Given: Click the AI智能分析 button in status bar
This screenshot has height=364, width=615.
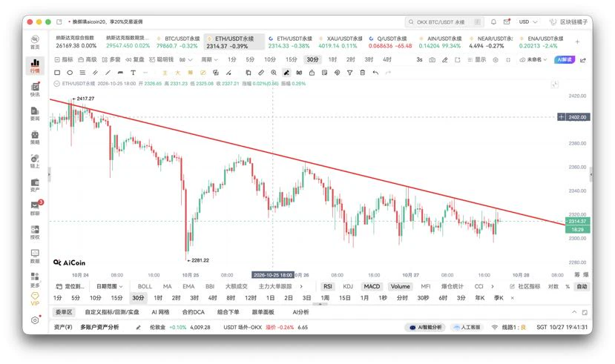Looking at the screenshot, I should pos(425,327).
